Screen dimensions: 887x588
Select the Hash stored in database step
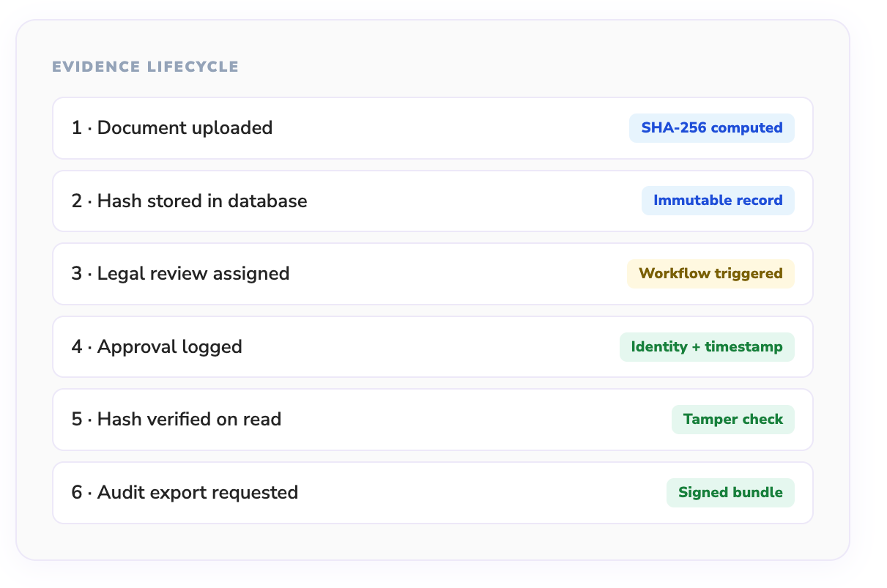point(202,201)
